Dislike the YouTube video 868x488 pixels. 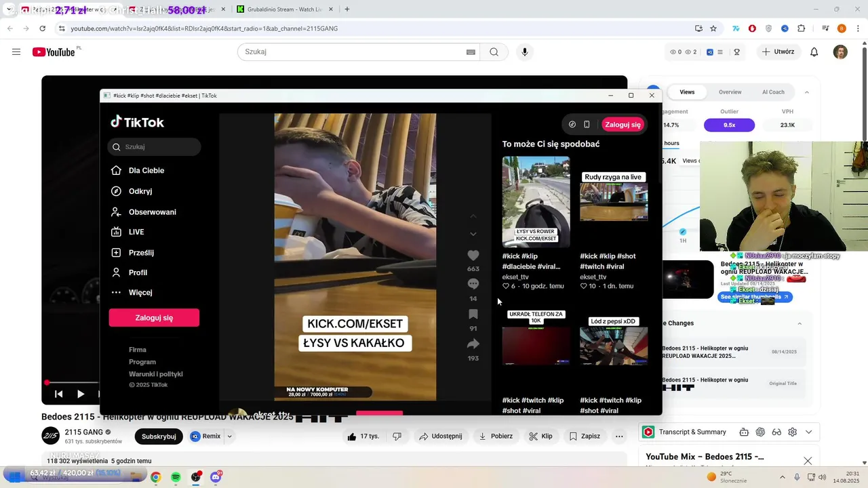click(397, 436)
